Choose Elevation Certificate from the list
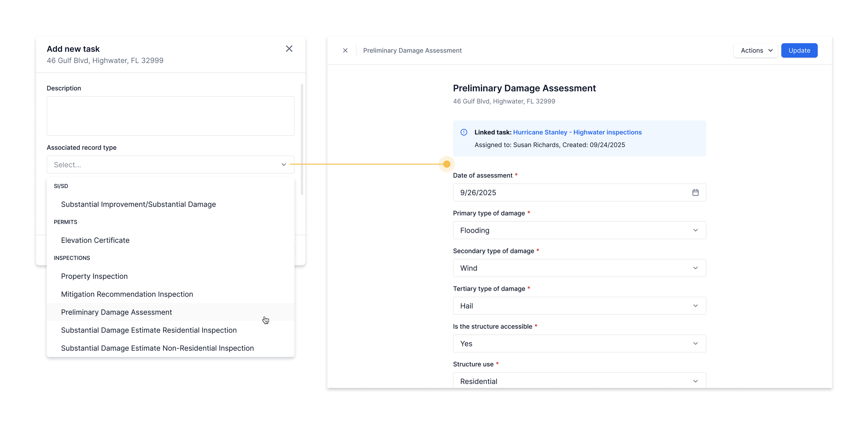Screen dimensions: 868x424 [95, 240]
